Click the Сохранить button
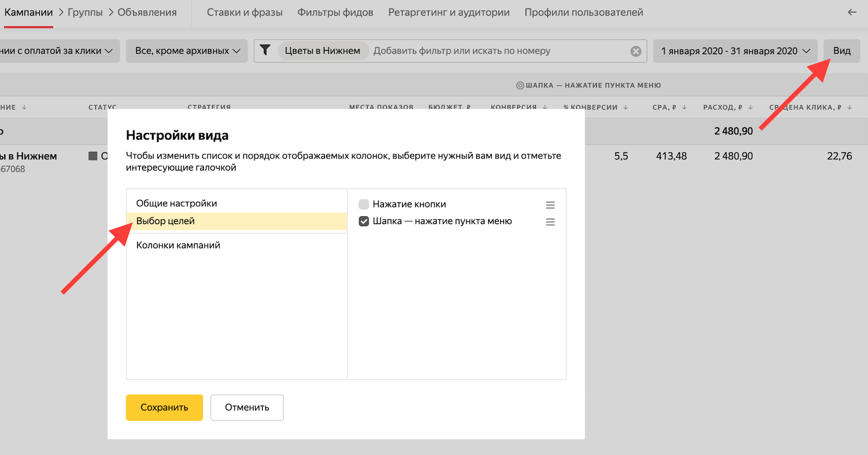The image size is (868, 455). click(x=164, y=407)
